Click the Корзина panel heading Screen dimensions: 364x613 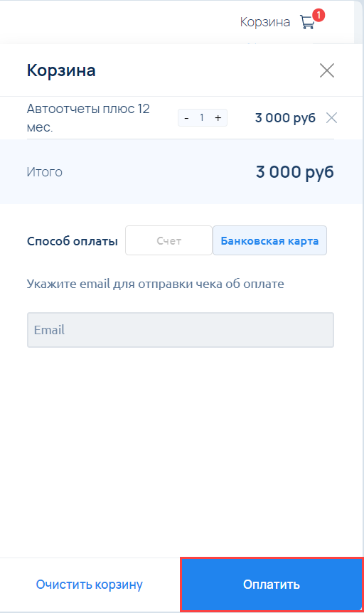click(x=61, y=71)
